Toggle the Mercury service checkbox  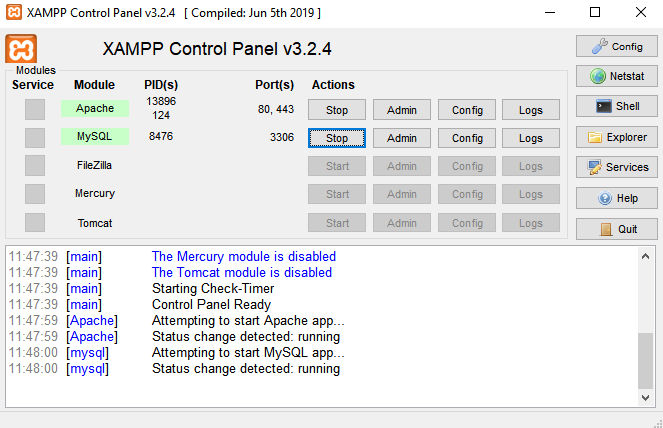coord(35,194)
